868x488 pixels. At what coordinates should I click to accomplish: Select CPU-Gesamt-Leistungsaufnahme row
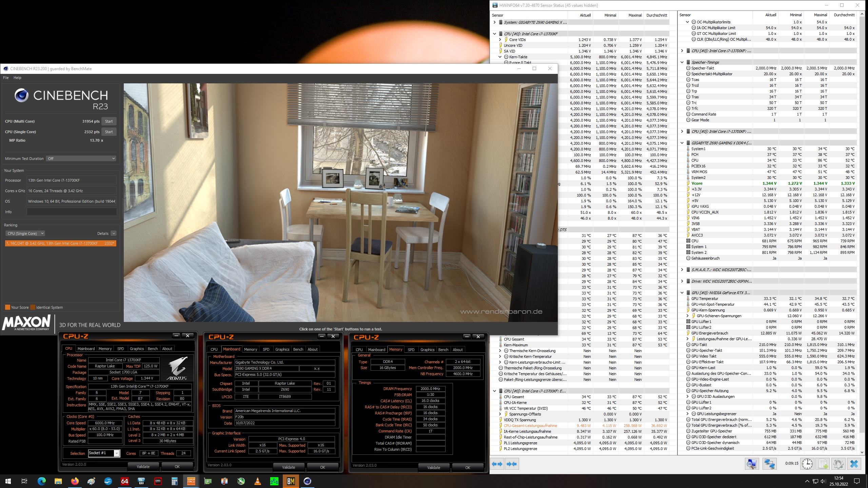click(x=580, y=426)
